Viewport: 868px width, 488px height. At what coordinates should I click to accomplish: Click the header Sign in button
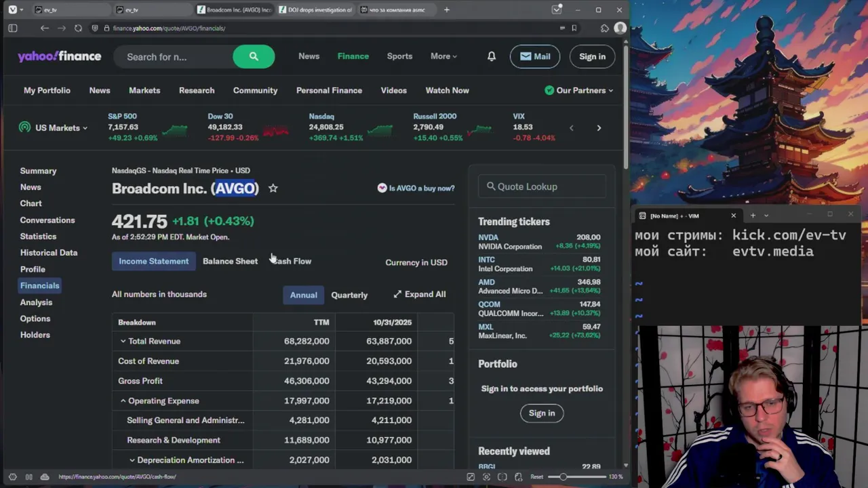(x=592, y=56)
